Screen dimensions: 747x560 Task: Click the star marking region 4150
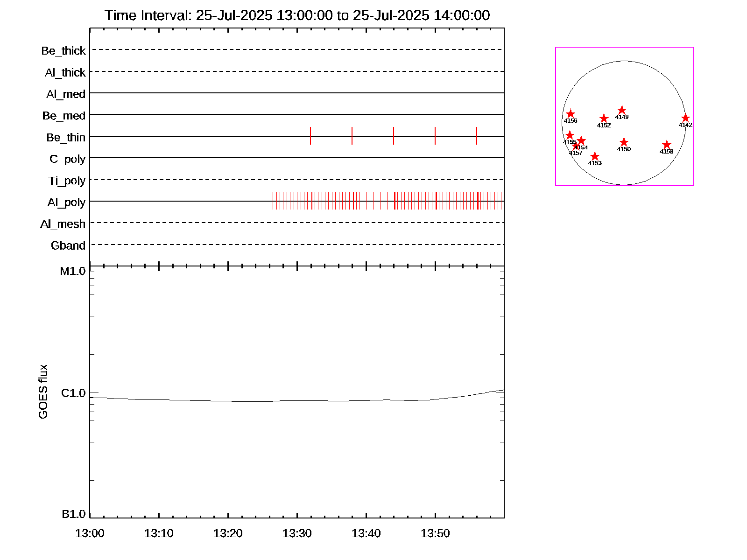[x=624, y=142]
